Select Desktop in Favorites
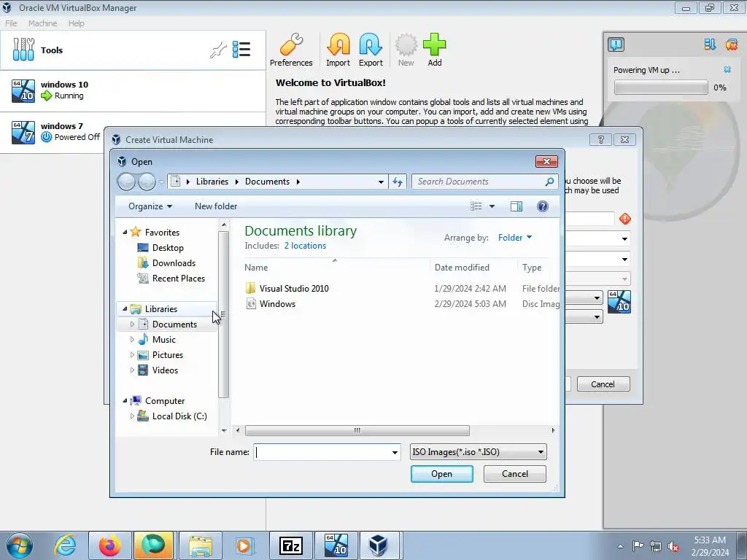This screenshot has height=560, width=747. 168,248
